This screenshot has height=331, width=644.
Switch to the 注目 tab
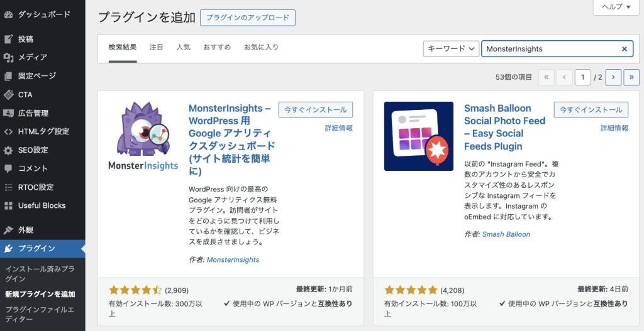click(x=156, y=47)
